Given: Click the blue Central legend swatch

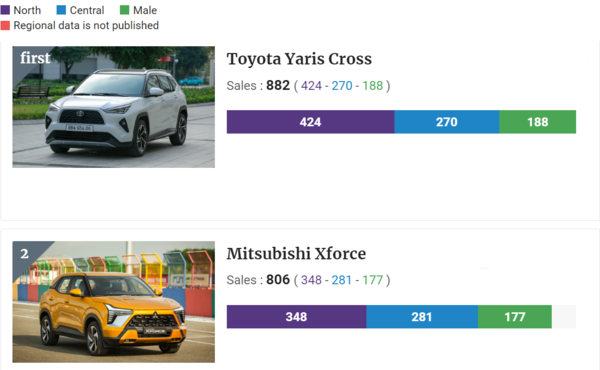Looking at the screenshot, I should coord(61,10).
